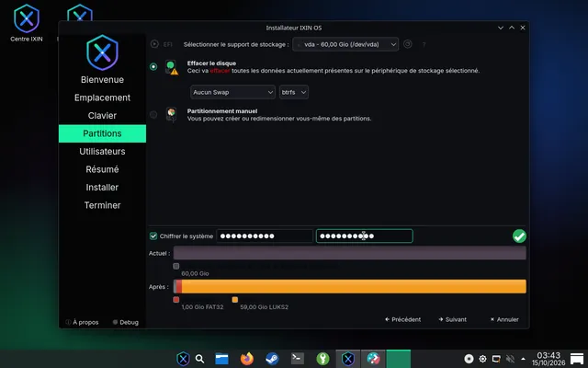Click the show desktop button

[x=577, y=359]
